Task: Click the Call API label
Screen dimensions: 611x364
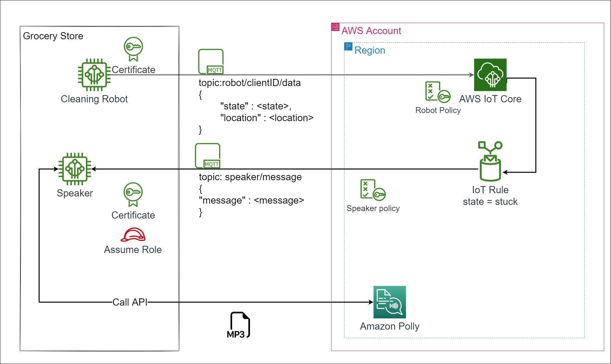Action: [x=130, y=302]
